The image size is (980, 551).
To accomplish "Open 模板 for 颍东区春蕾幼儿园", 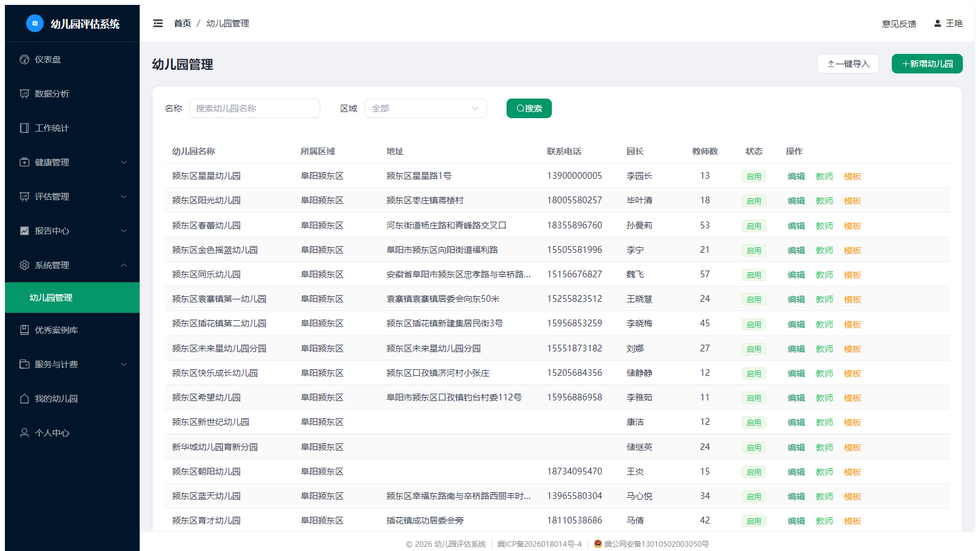I will point(853,226).
